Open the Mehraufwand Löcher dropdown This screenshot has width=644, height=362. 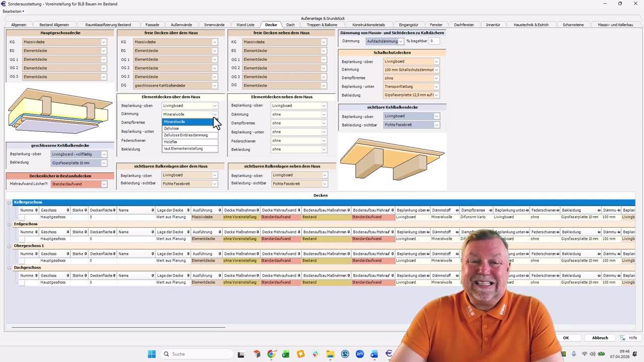[104, 184]
